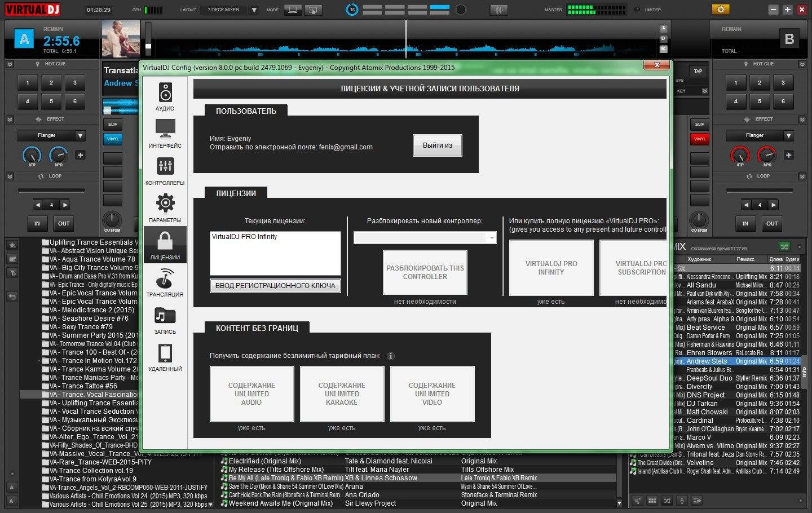The width and height of the screenshot is (812, 513).
Task: Click the waveform display icon in the top bar
Action: click(x=498, y=10)
